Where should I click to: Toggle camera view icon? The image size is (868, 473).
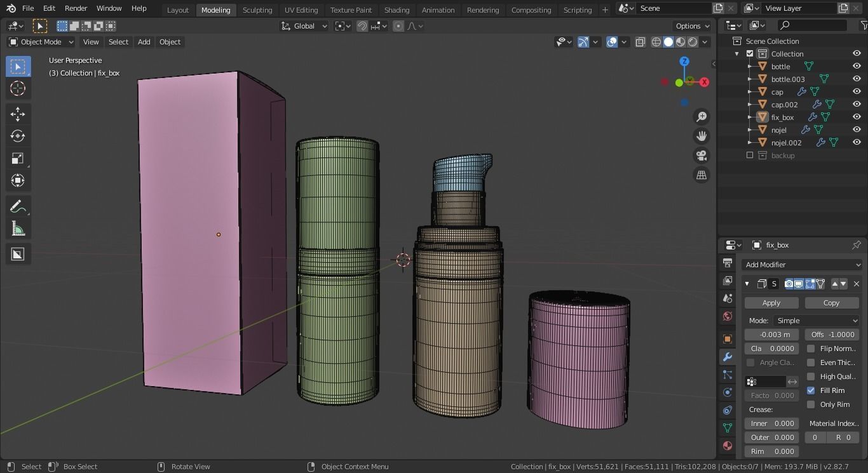[x=702, y=156]
